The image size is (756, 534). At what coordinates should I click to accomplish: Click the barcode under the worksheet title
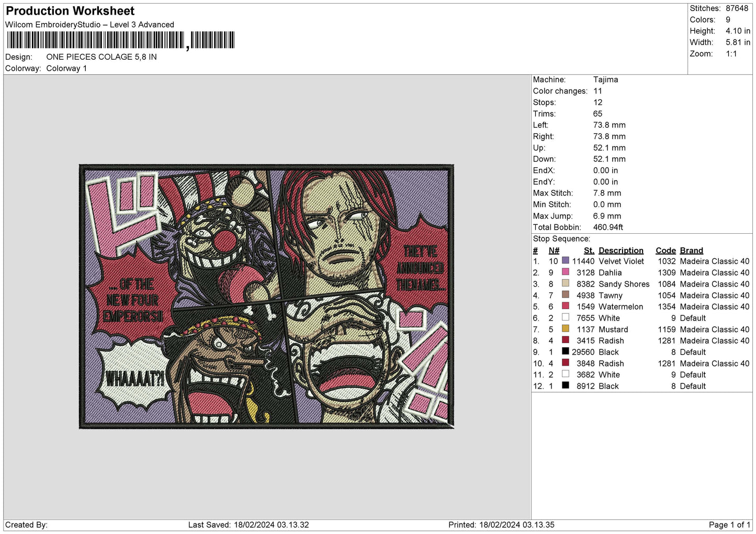coord(121,40)
